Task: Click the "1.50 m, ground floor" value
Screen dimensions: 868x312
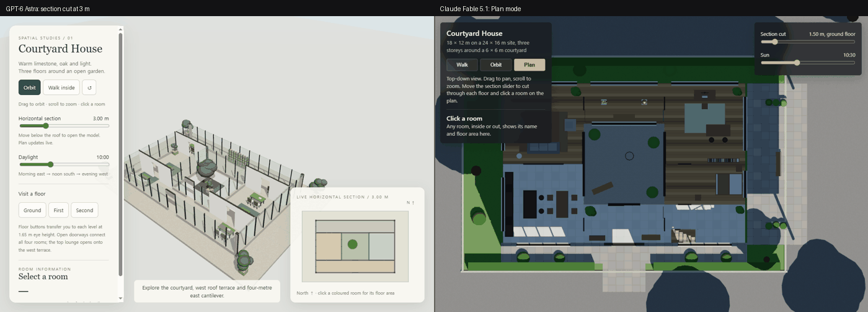Action: click(832, 33)
